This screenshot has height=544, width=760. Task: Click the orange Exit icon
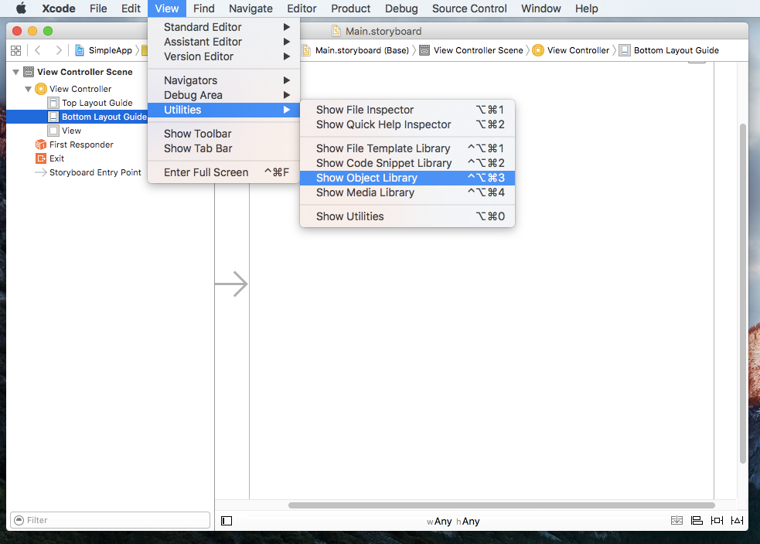[x=41, y=159]
